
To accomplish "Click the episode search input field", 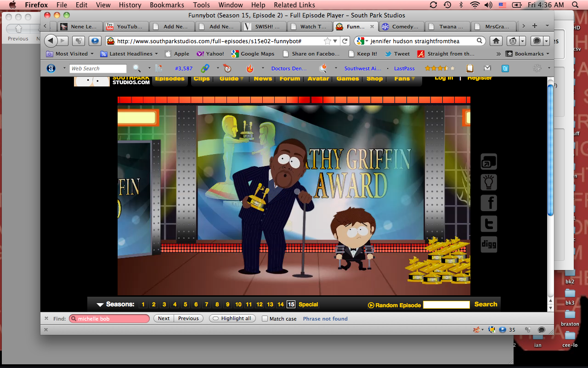I will (446, 305).
